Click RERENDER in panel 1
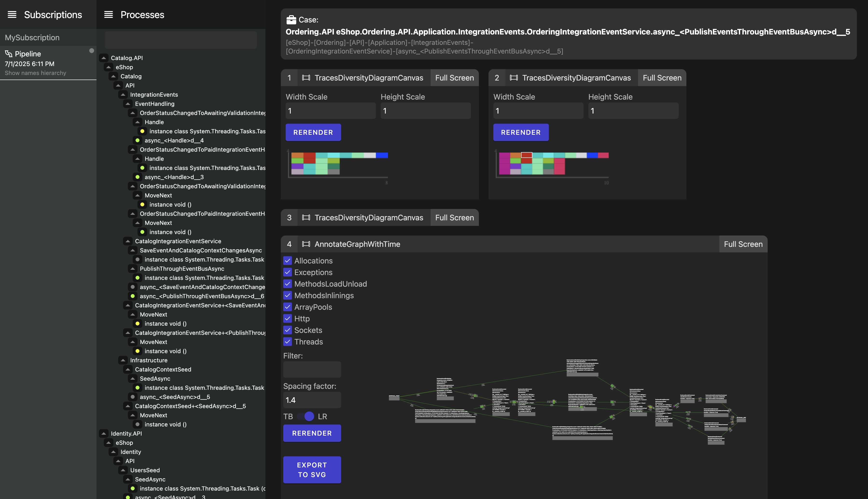Viewport: 868px width, 499px height. (313, 132)
